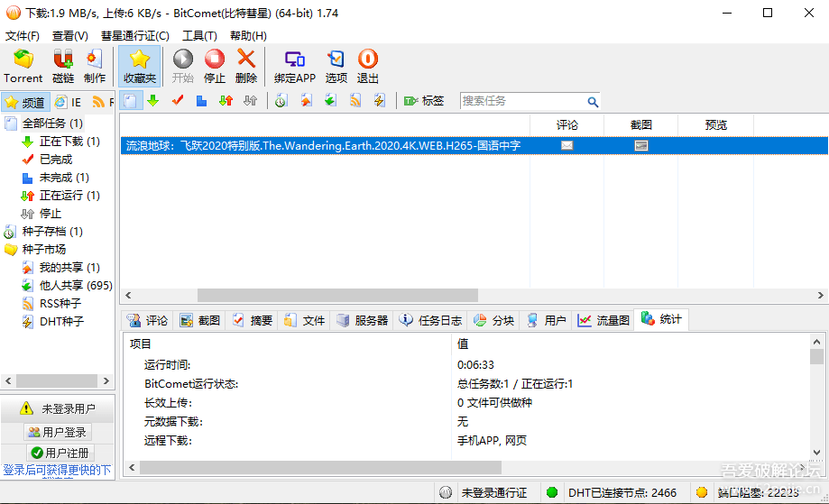Click the 绑定APP toolbar icon
Screen dimensions: 829x504
coord(294,67)
